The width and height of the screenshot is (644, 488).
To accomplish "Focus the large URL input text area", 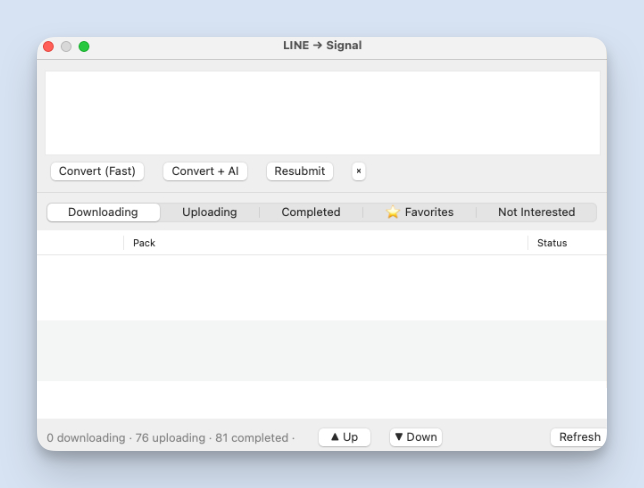I will 322,113.
